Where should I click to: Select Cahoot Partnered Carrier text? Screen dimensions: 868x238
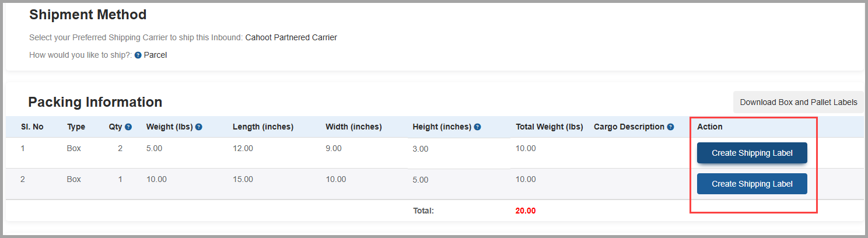pyautogui.click(x=291, y=37)
